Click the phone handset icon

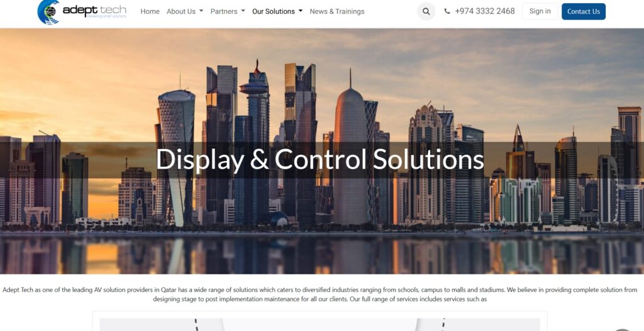pyautogui.click(x=447, y=11)
